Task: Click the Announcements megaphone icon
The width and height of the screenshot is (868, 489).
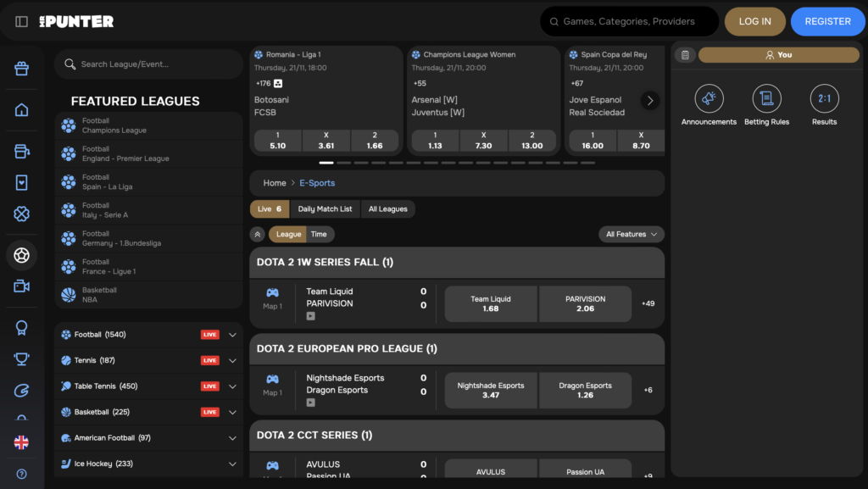Action: 709,99
